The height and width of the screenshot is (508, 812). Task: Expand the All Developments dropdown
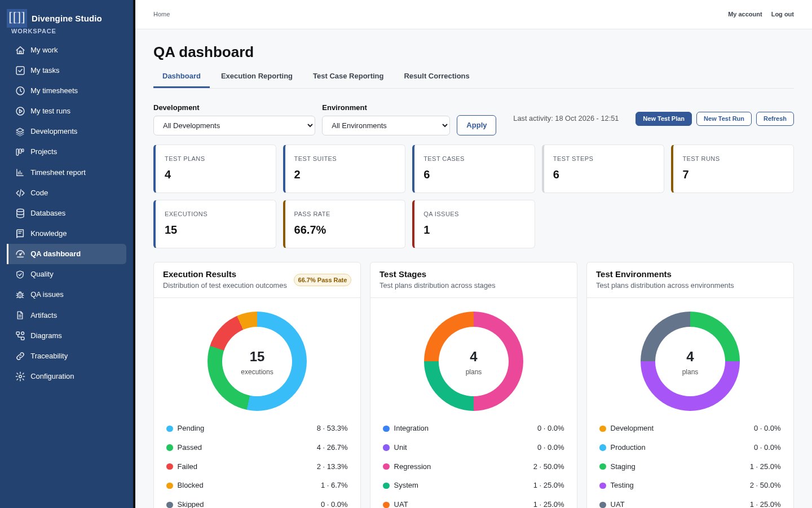pos(234,126)
